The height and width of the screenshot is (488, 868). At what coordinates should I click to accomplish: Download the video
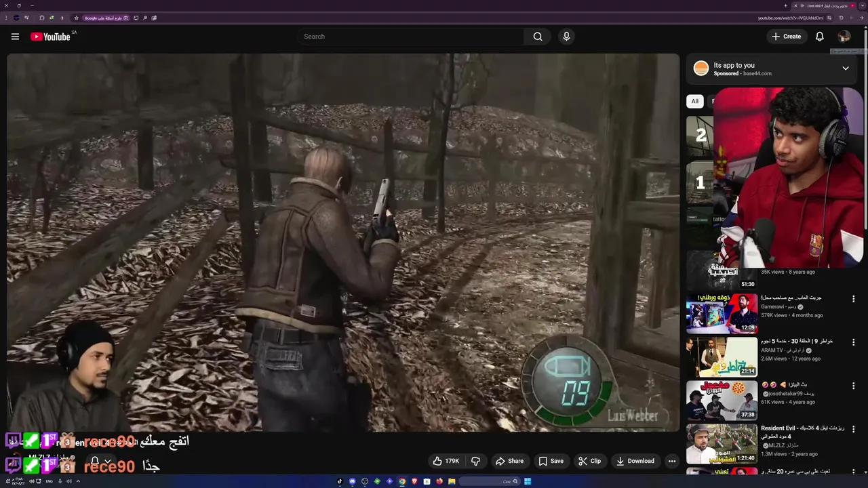(635, 461)
